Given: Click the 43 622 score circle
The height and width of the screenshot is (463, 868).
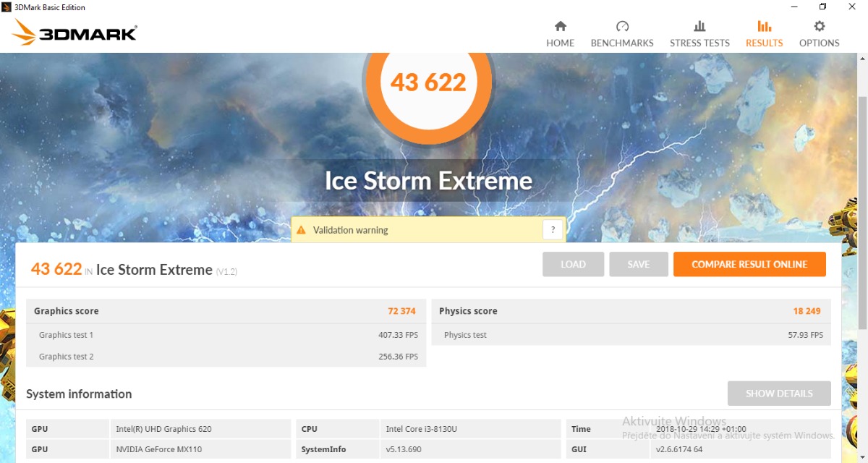Looking at the screenshot, I should [428, 82].
